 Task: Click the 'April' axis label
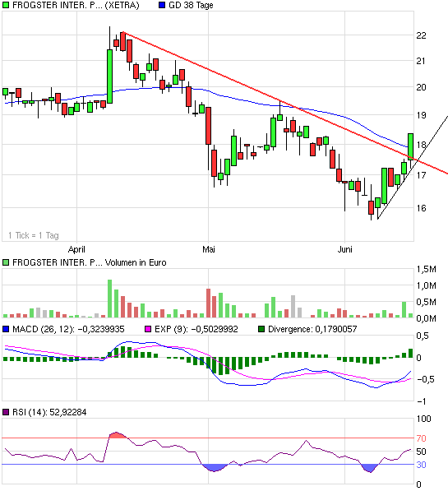[76, 249]
